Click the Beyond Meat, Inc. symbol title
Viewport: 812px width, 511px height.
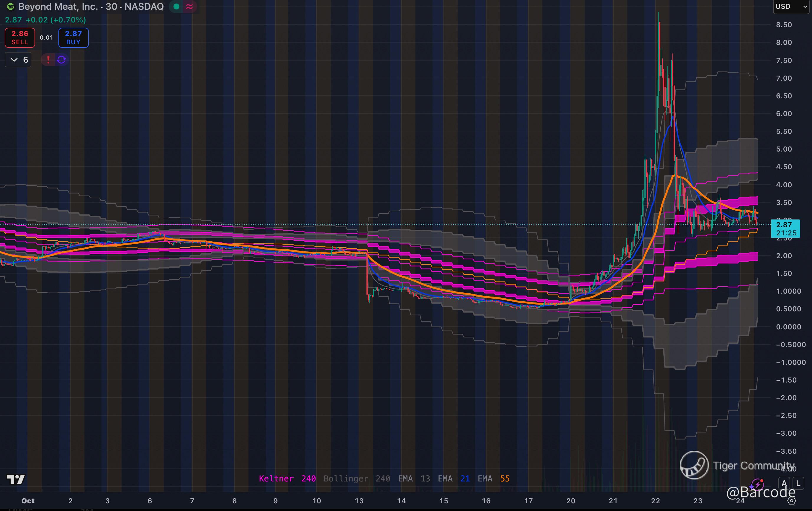[x=58, y=6]
